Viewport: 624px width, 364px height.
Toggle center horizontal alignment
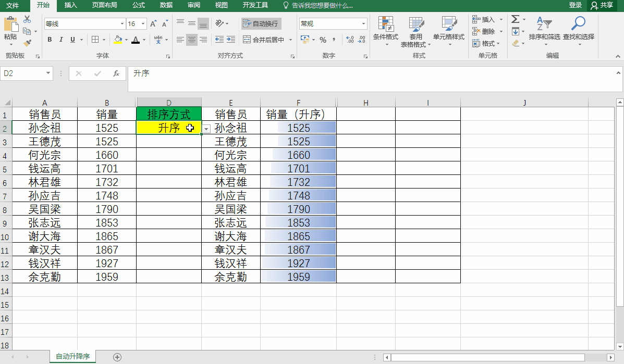tap(192, 40)
